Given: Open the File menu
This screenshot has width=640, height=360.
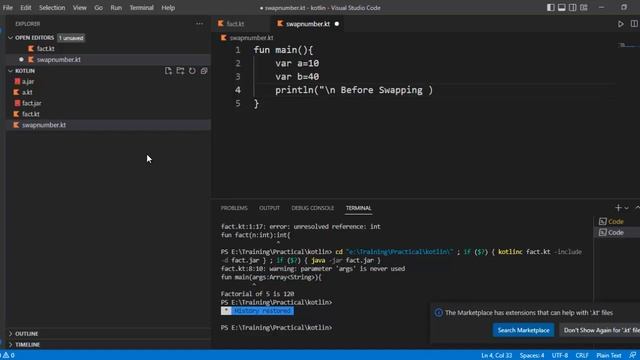Looking at the screenshot, I should pyautogui.click(x=8, y=7).
